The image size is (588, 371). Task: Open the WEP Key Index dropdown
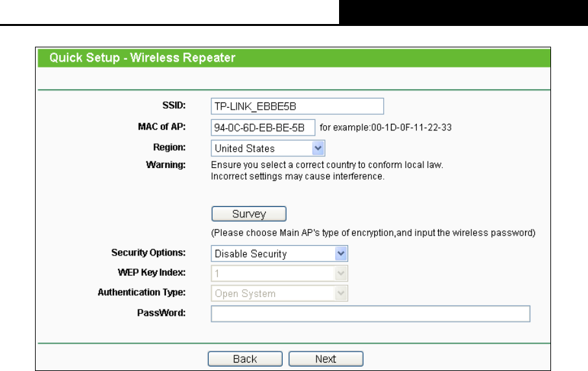pos(279,274)
